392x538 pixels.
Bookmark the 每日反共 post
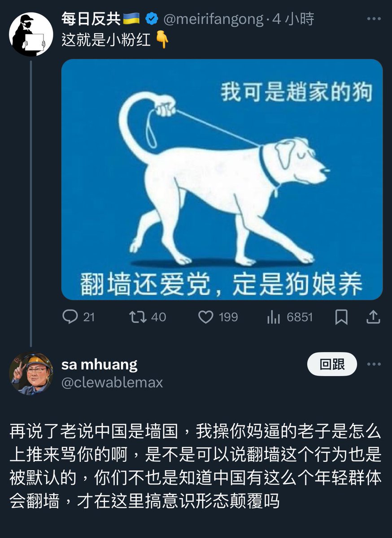341,317
